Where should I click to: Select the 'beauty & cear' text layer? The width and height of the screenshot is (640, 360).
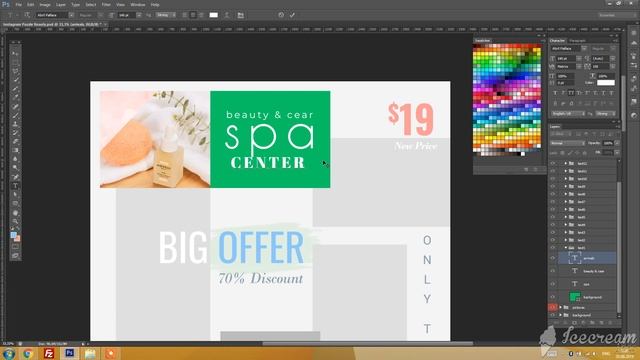coord(587,271)
